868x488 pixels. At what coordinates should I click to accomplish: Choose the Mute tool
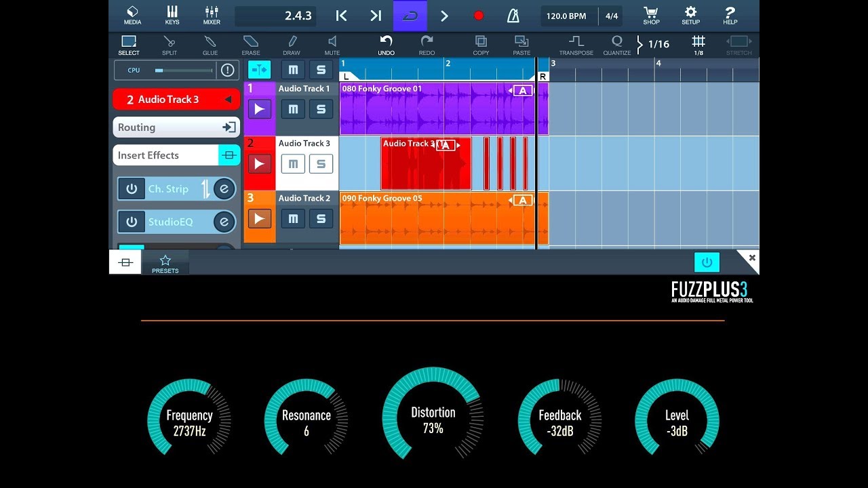[x=332, y=45]
